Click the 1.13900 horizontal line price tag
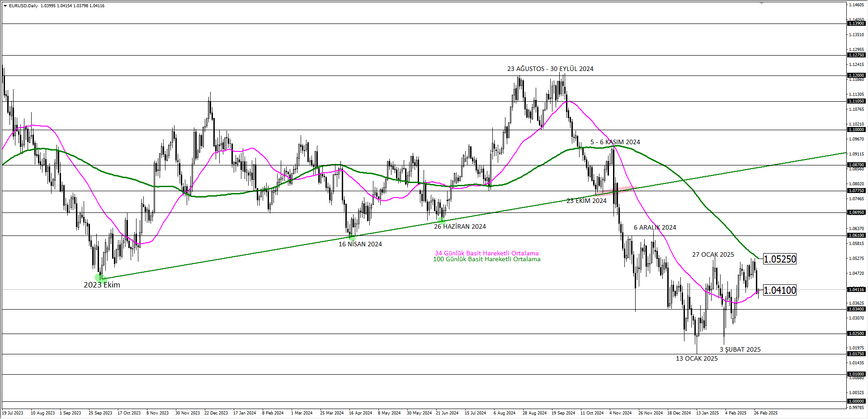This screenshot has width=868, height=419. point(856,24)
